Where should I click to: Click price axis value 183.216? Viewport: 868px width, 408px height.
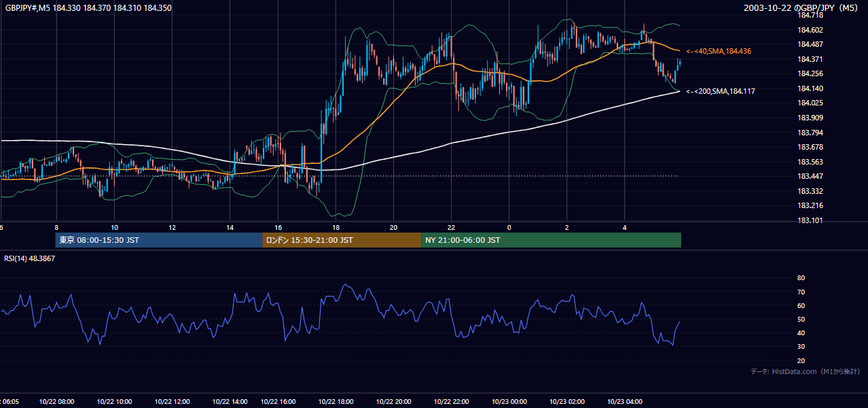[x=810, y=206]
